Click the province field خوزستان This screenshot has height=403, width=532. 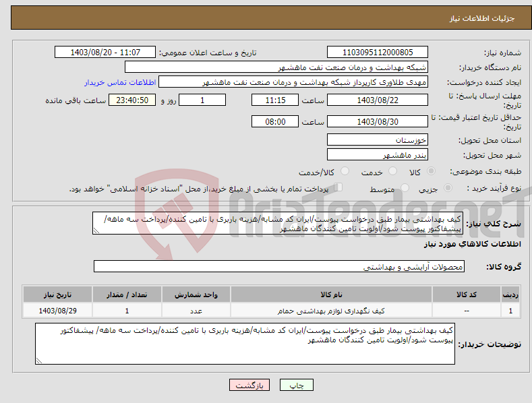click(x=378, y=139)
